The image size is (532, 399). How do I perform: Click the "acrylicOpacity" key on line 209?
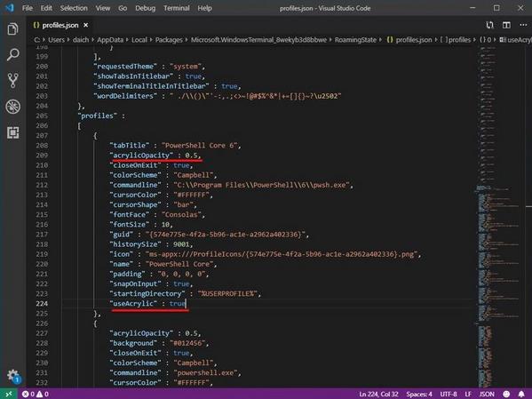tap(141, 156)
